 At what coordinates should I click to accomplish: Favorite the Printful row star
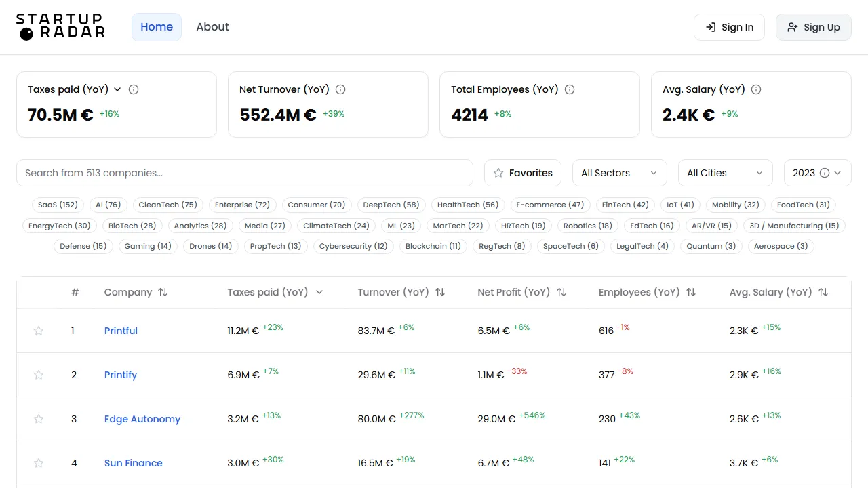click(x=38, y=330)
